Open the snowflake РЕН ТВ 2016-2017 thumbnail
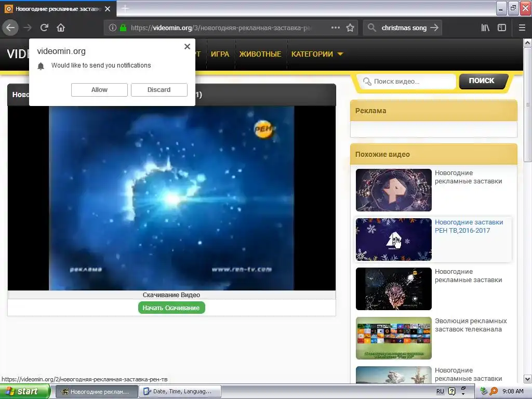This screenshot has width=532, height=399. pos(394,240)
